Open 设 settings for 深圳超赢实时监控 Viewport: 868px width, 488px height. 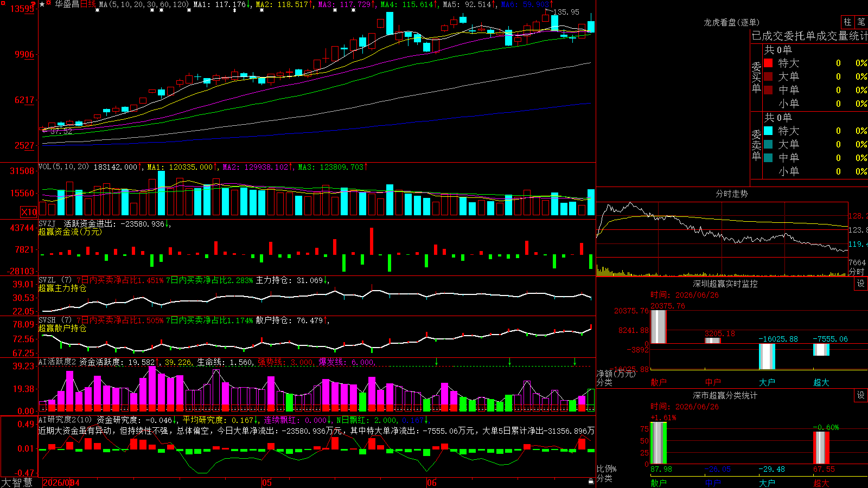tap(861, 284)
